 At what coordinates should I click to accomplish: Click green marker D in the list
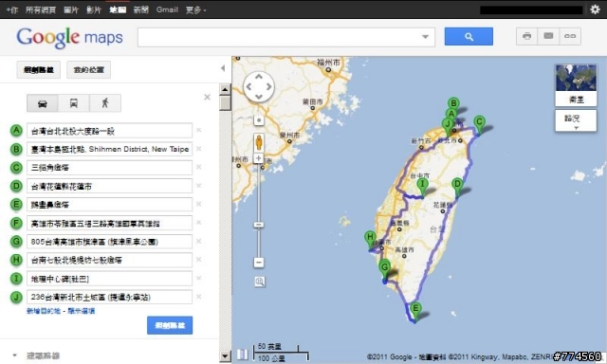click(16, 186)
